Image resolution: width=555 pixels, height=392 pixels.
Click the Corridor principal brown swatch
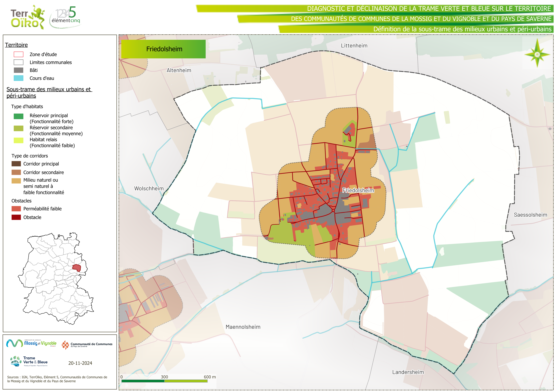16,164
